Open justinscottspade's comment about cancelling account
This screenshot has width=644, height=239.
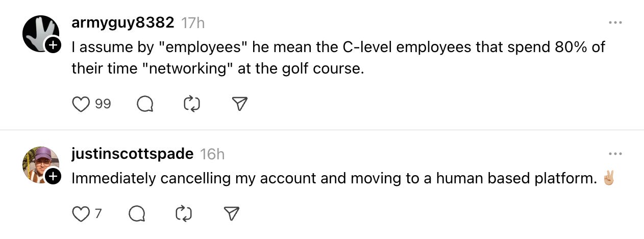coord(334,179)
